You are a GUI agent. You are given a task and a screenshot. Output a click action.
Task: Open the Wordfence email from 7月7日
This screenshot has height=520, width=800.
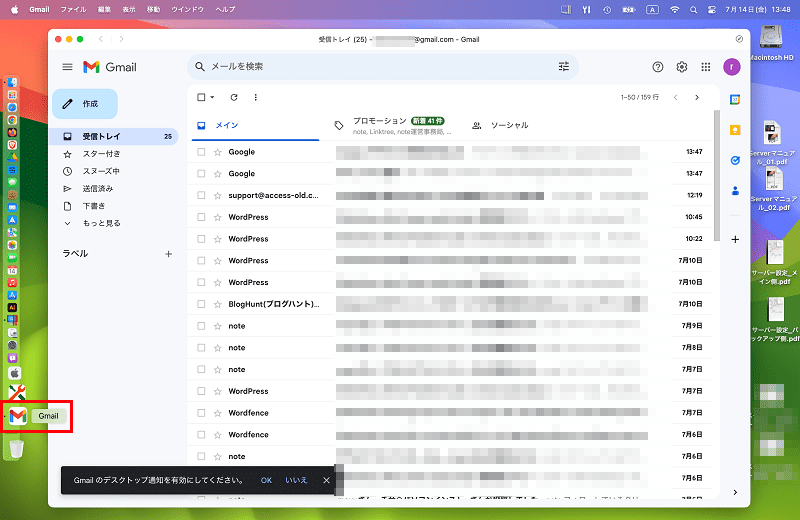click(449, 413)
